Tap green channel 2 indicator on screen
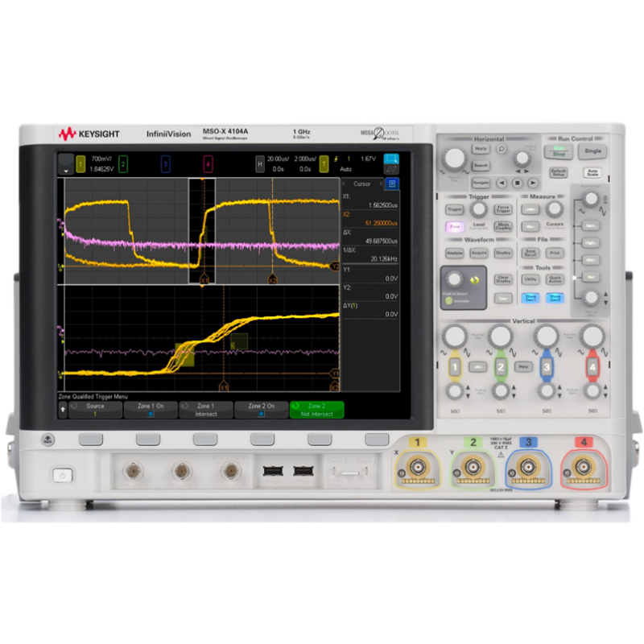The image size is (644, 644). coord(123,164)
